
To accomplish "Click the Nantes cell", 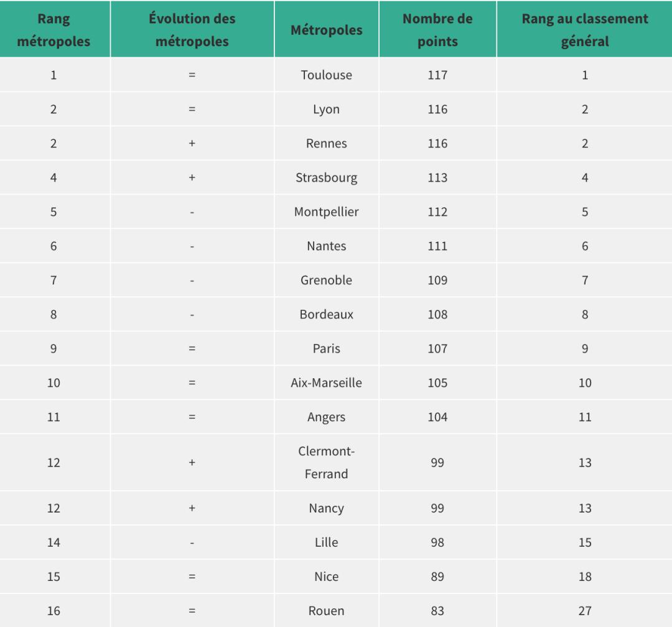I will tap(326, 246).
